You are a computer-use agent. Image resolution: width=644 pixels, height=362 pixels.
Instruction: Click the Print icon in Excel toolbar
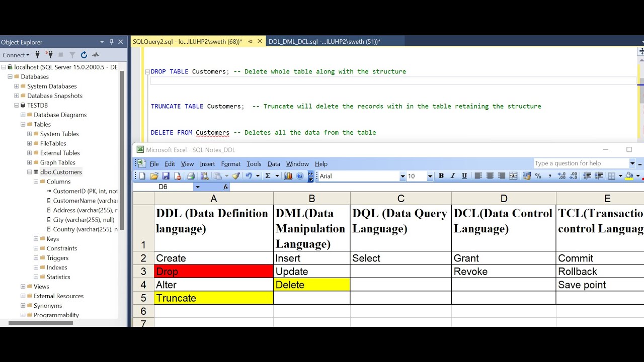191,176
